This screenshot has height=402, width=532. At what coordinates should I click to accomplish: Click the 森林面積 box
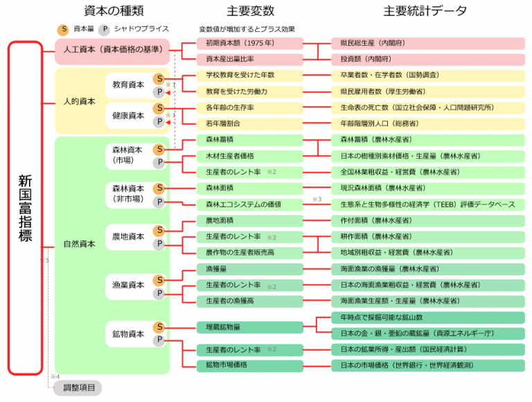250,188
